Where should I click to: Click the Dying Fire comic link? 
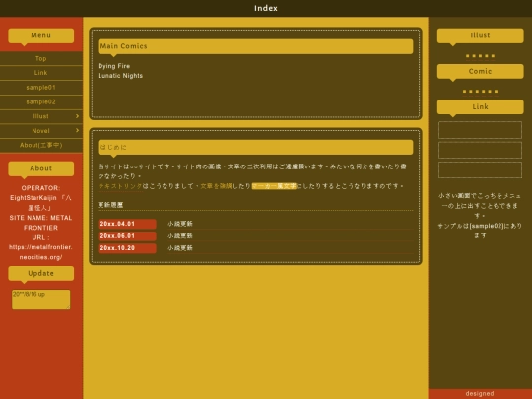[x=114, y=66]
